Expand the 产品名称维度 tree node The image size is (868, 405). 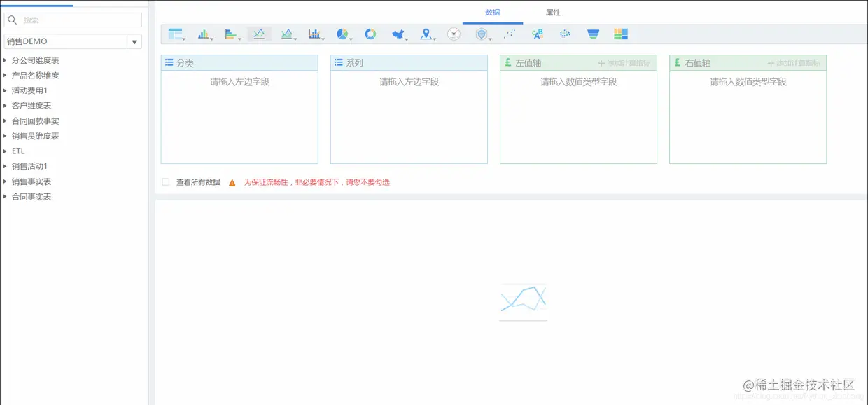pos(5,75)
